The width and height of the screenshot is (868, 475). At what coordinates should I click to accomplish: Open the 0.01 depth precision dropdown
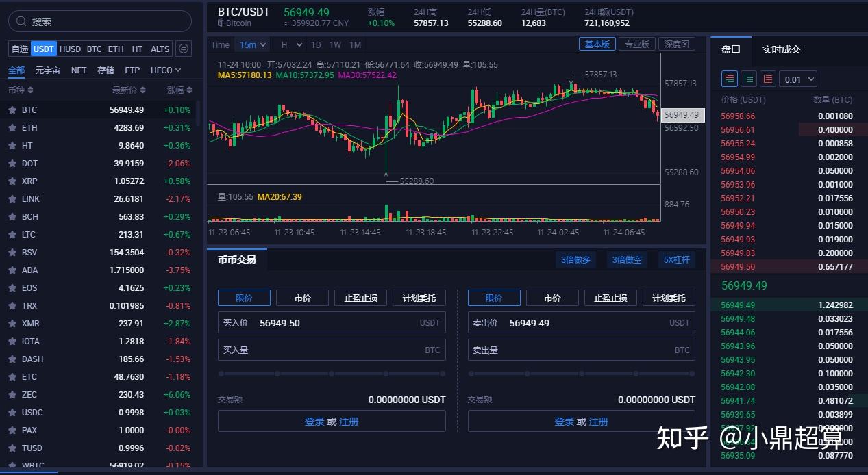point(798,79)
